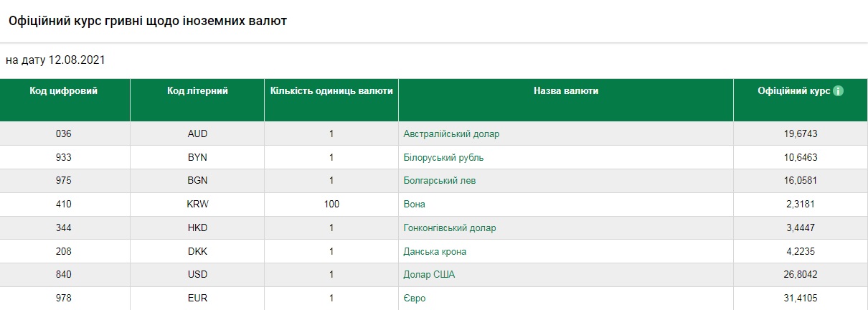Click the 26,8042 exchange rate value
Image resolution: width=868 pixels, height=310 pixels.
click(x=801, y=275)
